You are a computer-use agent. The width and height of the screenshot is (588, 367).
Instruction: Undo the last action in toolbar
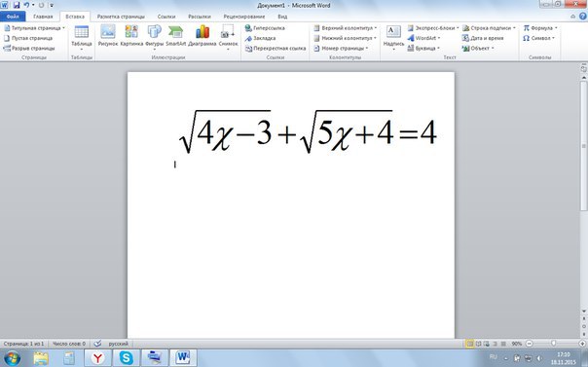26,5
